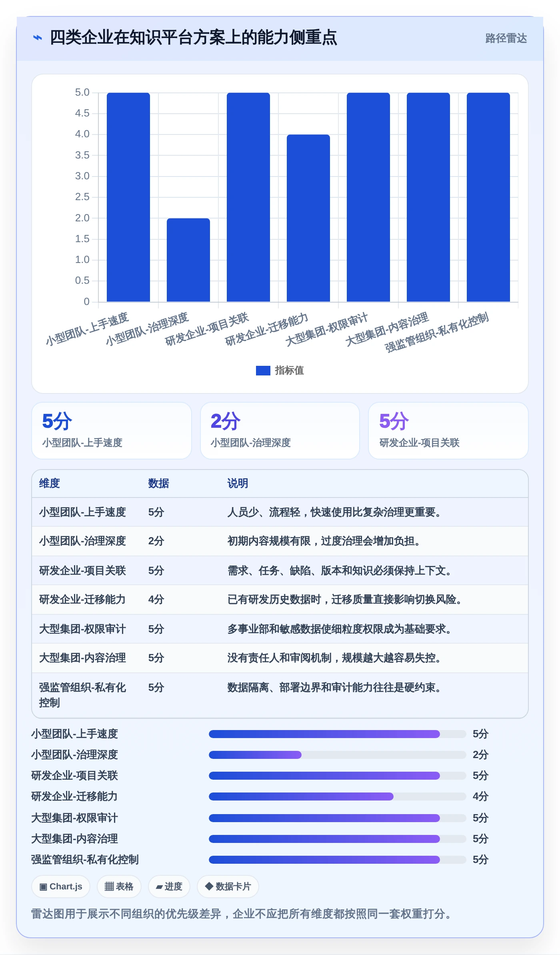Click the title 四类企业在知识平台方案上的能力侧重点
The width and height of the screenshot is (560, 955).
point(193,38)
